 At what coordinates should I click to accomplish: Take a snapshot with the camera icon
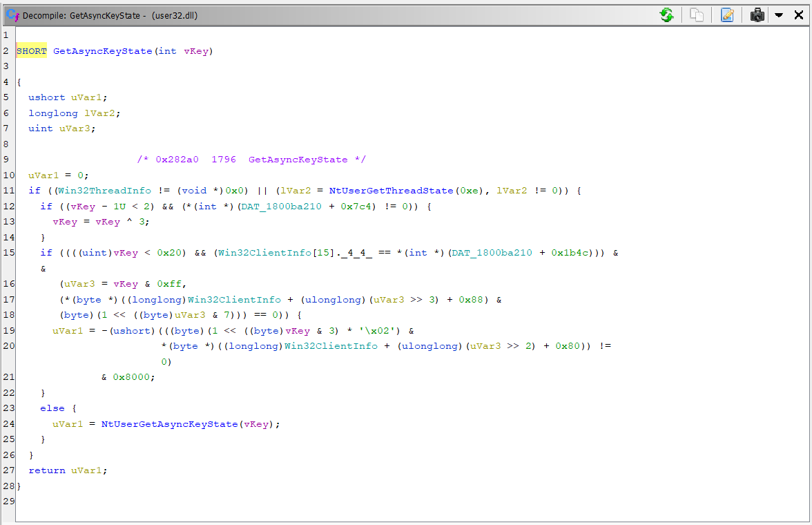757,15
